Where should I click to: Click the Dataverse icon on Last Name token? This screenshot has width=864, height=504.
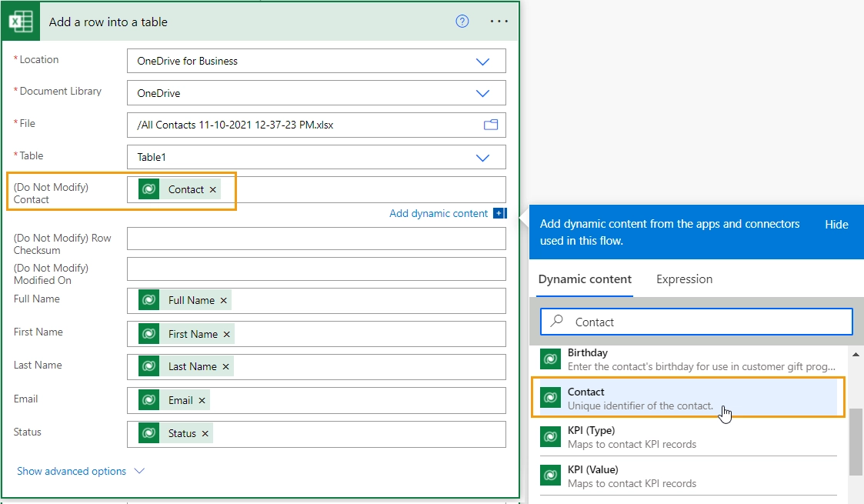pyautogui.click(x=148, y=367)
